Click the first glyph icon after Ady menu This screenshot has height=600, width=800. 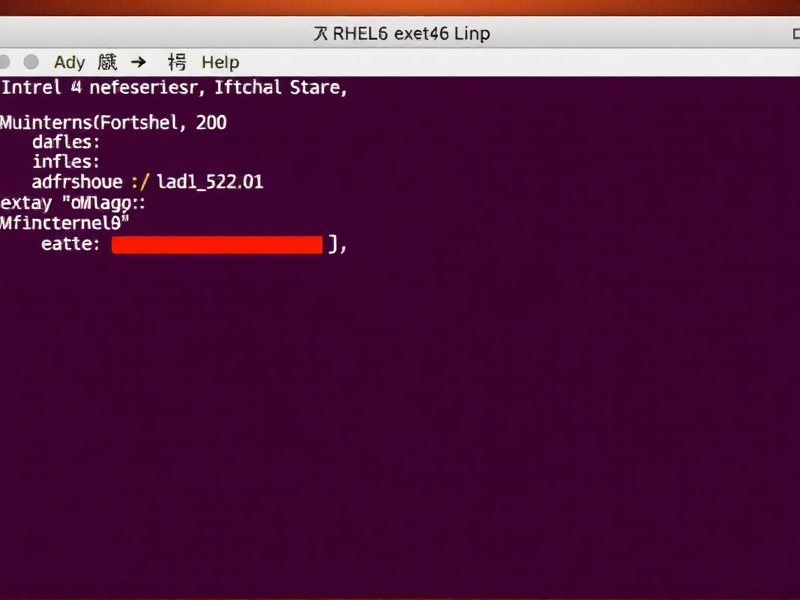(106, 62)
